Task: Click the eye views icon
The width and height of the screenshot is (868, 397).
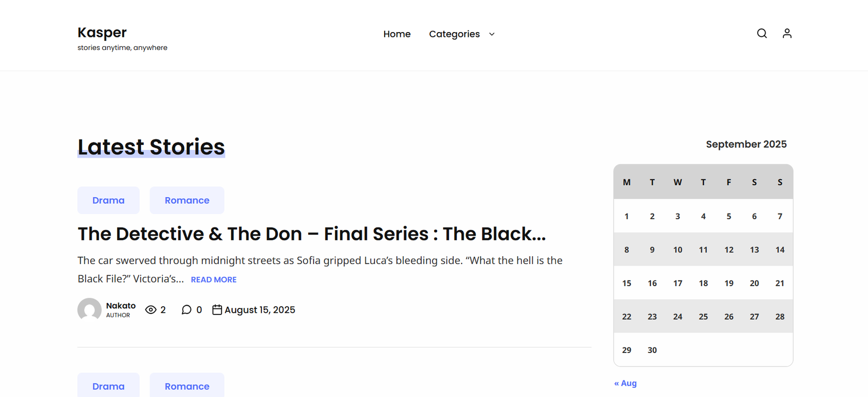Action: tap(151, 310)
